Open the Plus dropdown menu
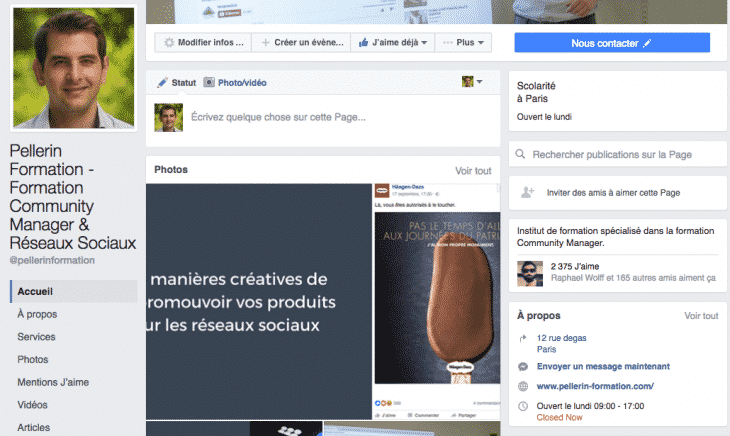The height and width of the screenshot is (436, 730). coord(463,42)
